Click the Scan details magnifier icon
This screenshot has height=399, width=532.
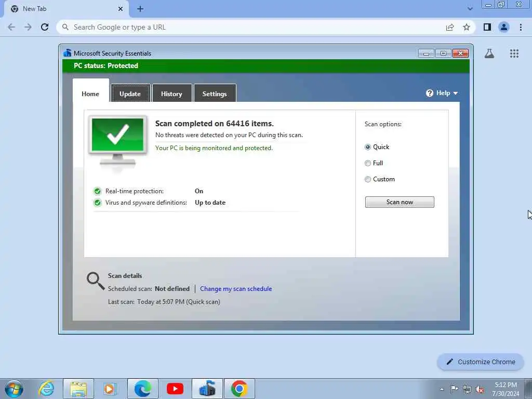pos(96,281)
